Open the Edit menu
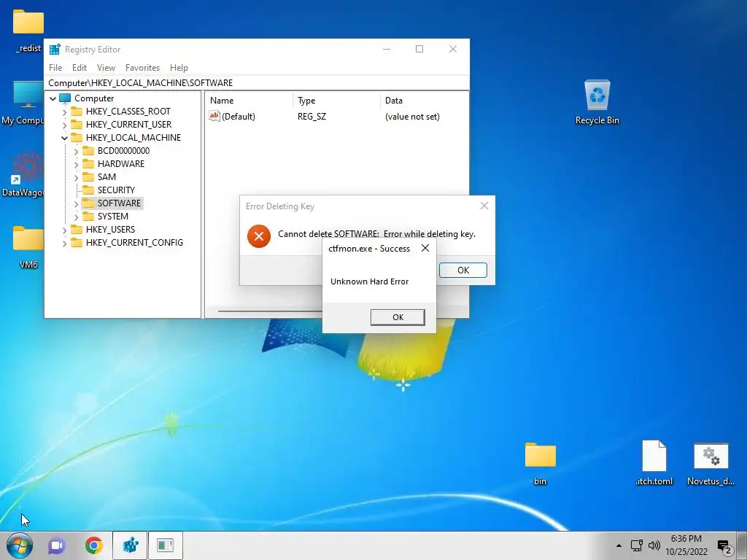The height and width of the screenshot is (560, 747). (x=79, y=68)
